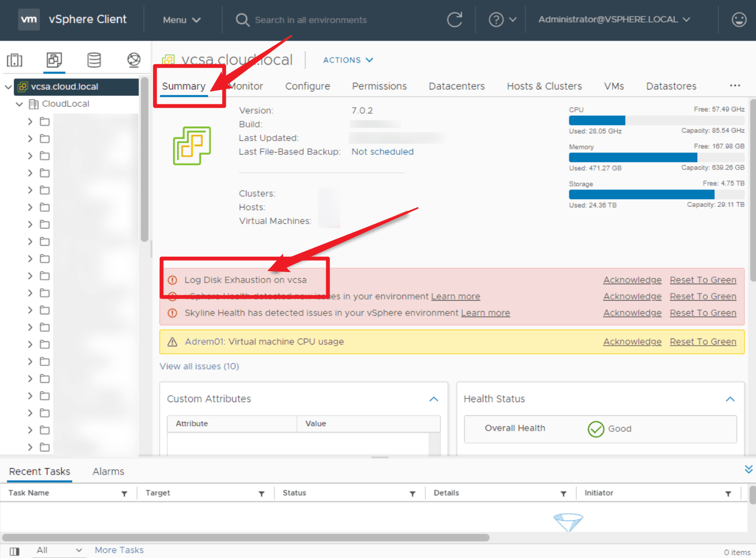Click the Task Name column filter icon
This screenshot has height=558, width=756.
click(125, 494)
